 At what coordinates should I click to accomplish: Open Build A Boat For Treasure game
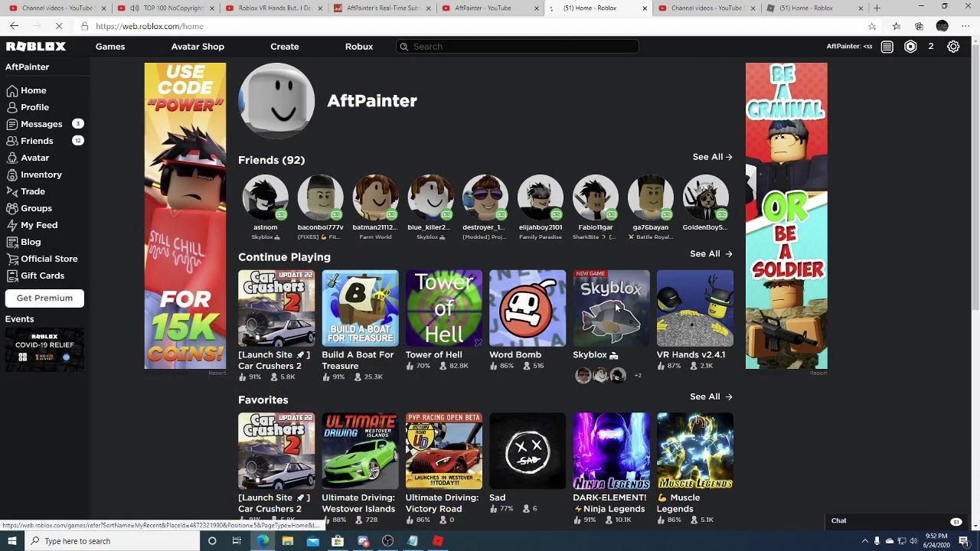(x=360, y=308)
